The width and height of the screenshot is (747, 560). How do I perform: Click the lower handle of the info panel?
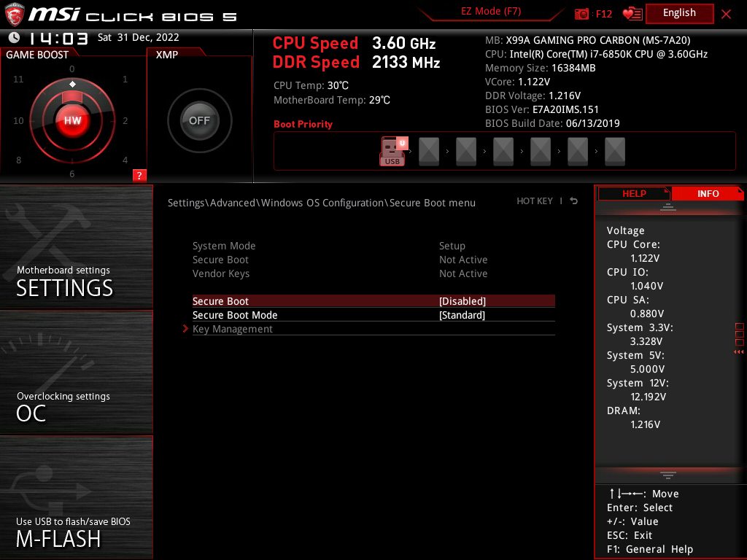pyautogui.click(x=668, y=475)
